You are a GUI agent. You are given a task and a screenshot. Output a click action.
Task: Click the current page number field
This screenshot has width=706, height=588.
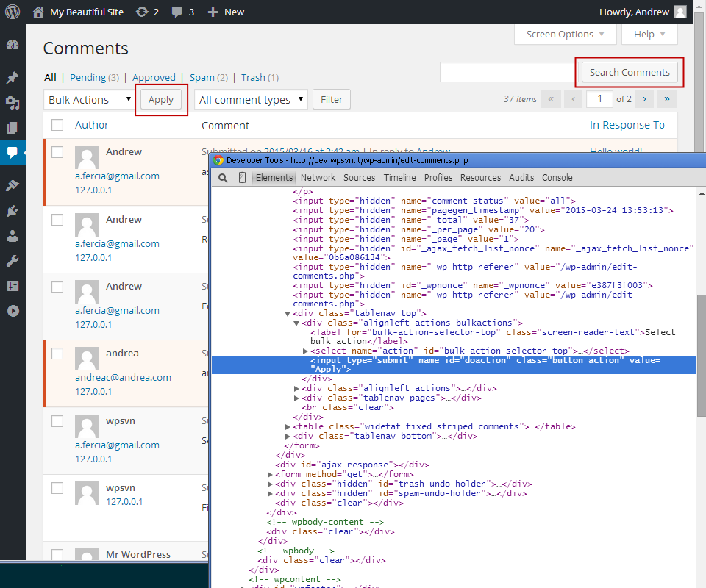599,99
